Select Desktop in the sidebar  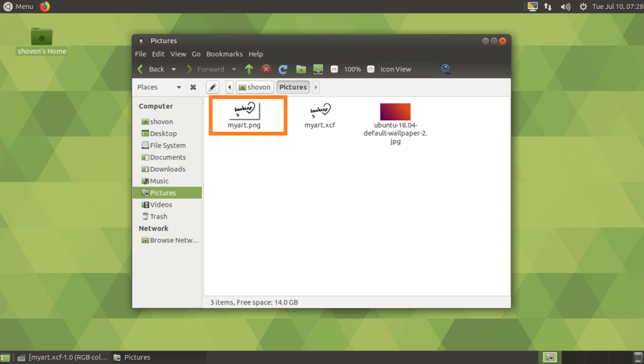(x=167, y=133)
